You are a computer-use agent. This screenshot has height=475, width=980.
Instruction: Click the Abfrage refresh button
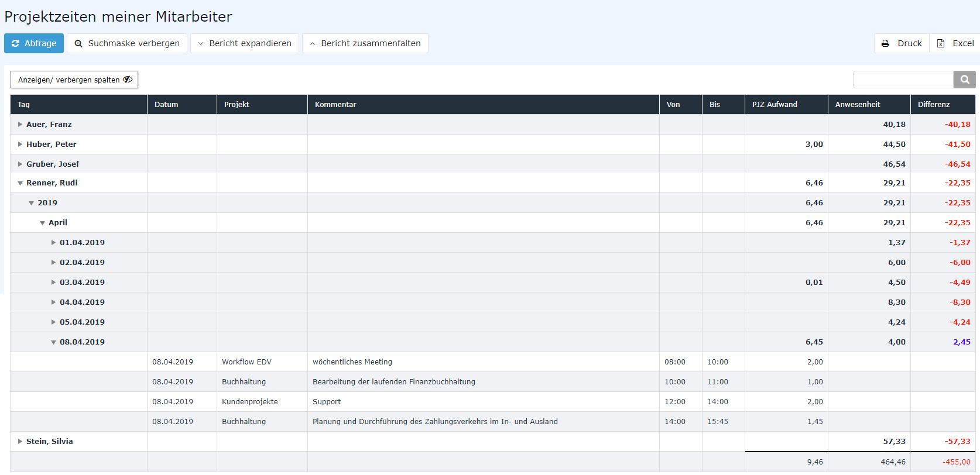[34, 43]
